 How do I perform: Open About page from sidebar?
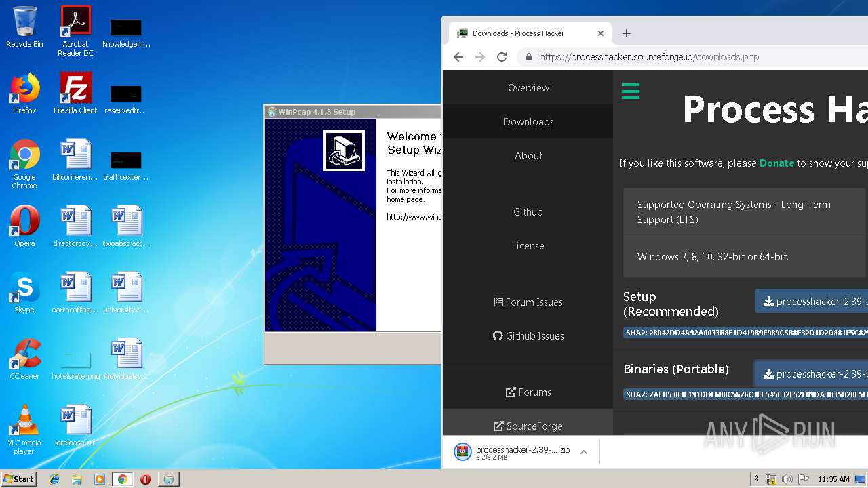click(x=528, y=156)
